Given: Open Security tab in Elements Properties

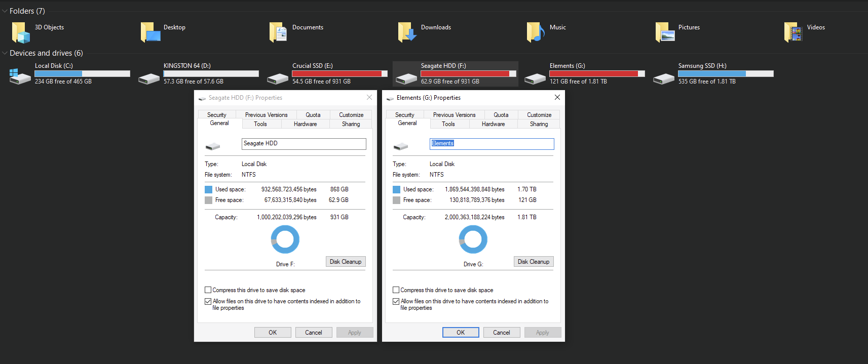Looking at the screenshot, I should [405, 115].
